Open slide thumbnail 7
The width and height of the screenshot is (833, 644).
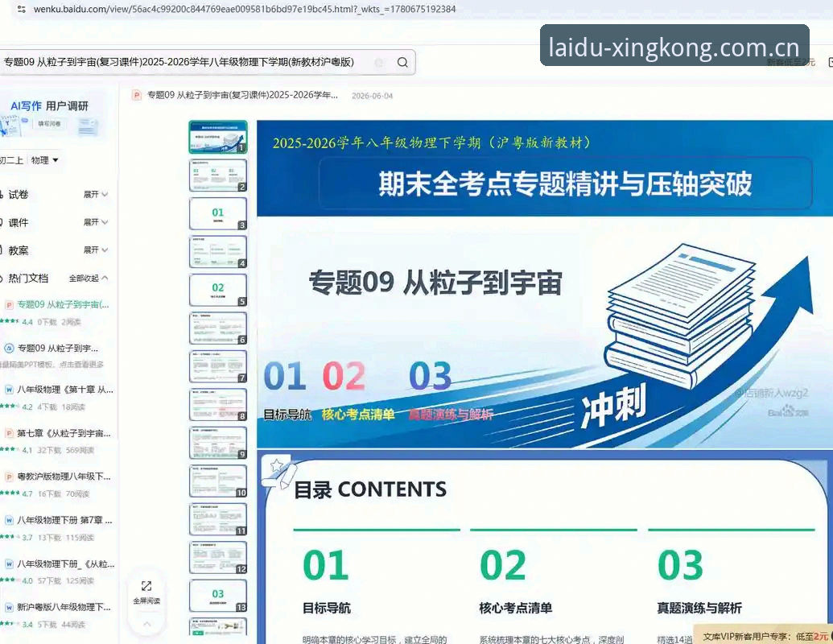(218, 366)
